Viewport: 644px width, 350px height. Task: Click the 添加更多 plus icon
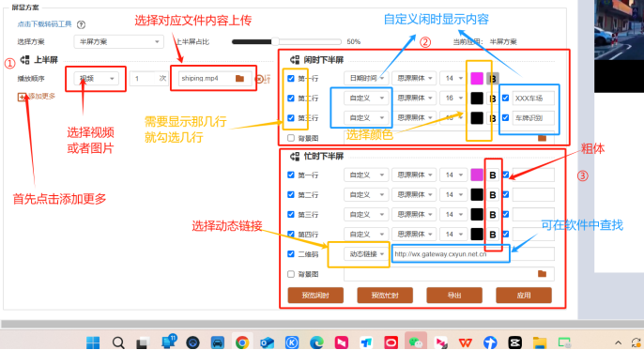coord(22,97)
